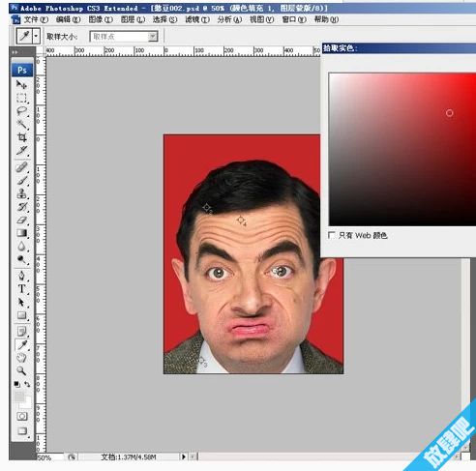This screenshot has width=476, height=471.
Task: Select the Move tool
Action: point(21,85)
